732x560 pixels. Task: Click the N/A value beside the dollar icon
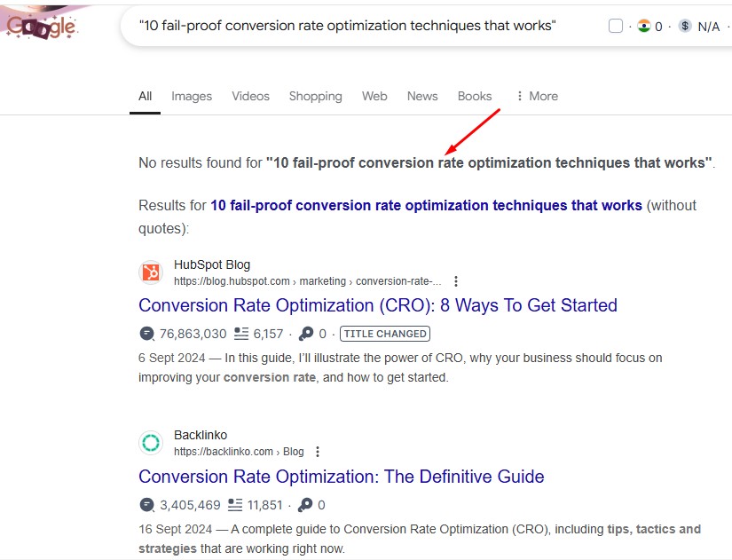coord(708,27)
